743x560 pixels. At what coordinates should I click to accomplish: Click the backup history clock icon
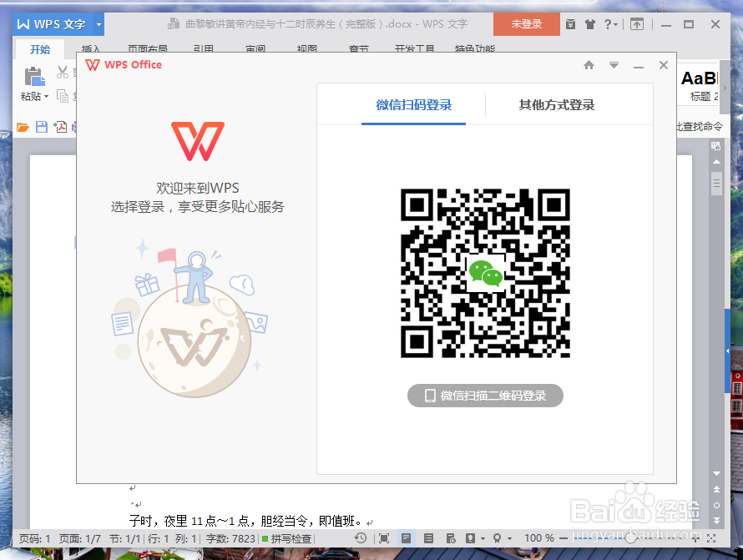pyautogui.click(x=361, y=538)
